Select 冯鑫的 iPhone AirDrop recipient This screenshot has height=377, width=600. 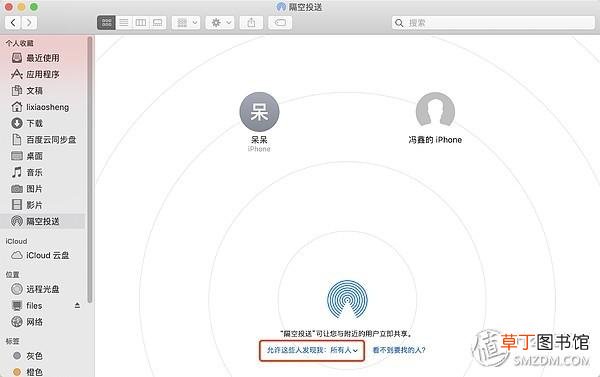pyautogui.click(x=435, y=119)
